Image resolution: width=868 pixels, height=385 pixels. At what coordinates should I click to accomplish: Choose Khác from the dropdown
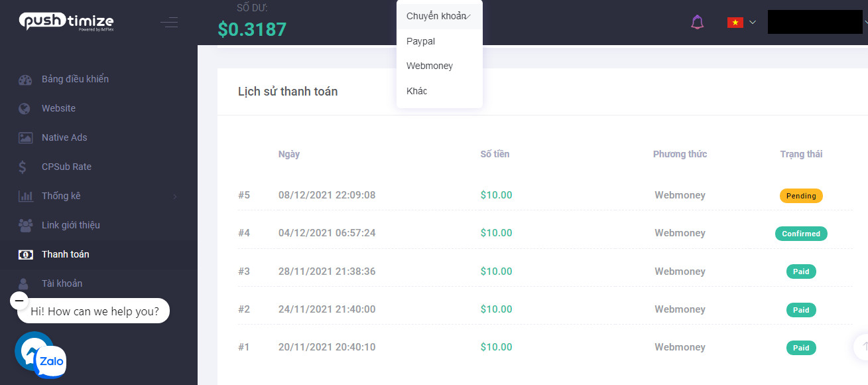coord(439,91)
